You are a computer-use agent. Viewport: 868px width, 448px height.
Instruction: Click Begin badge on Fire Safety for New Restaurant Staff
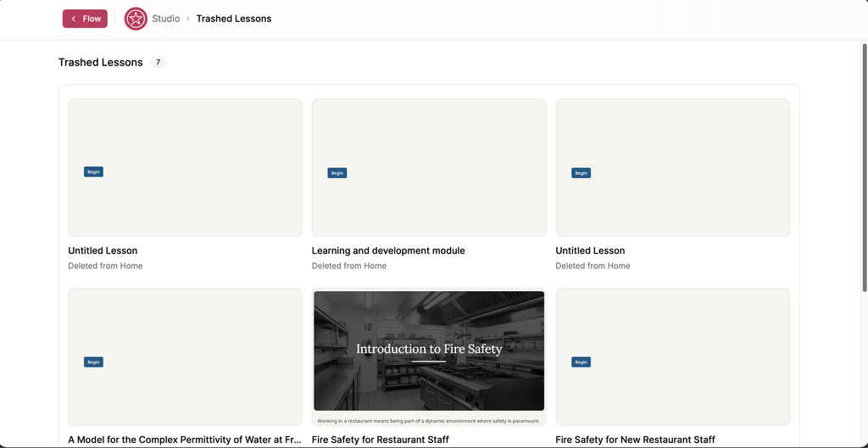(x=581, y=362)
